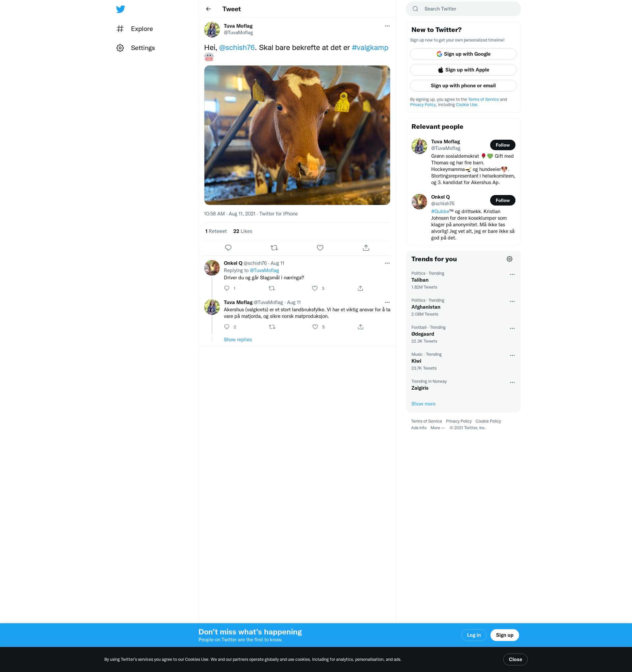
Task: Click the Twitter bird logo
Action: point(120,9)
